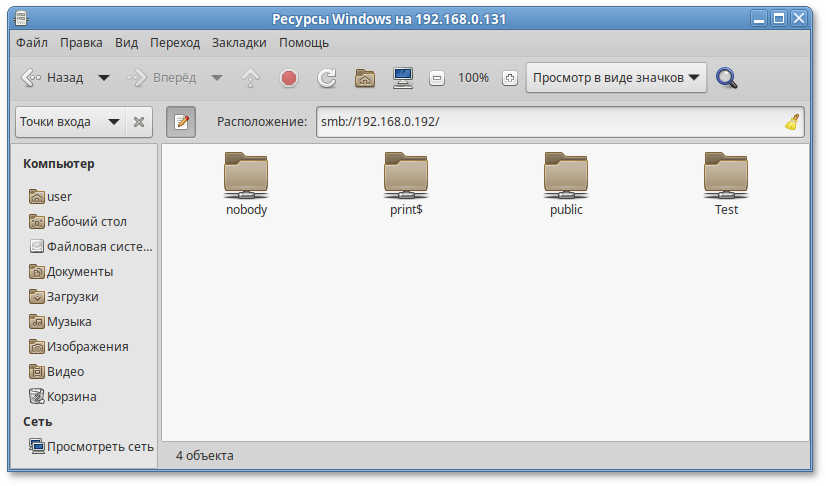Screen dimensions: 826x486
Task: Select Загрузки in the sidebar
Action: pyautogui.click(x=72, y=297)
